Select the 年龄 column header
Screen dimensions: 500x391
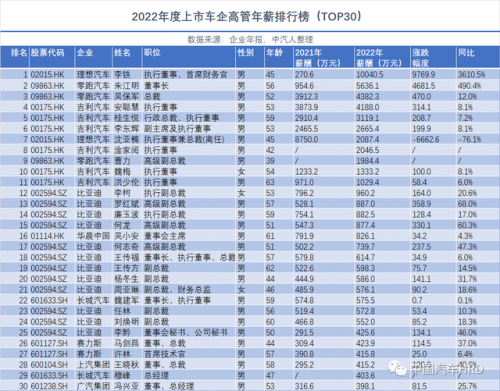274,53
